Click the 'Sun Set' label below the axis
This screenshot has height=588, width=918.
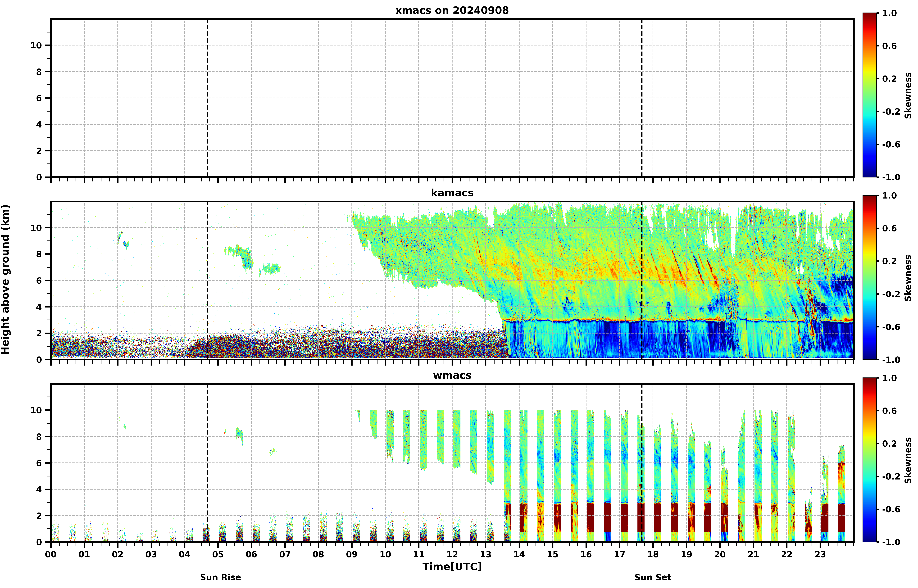(653, 577)
